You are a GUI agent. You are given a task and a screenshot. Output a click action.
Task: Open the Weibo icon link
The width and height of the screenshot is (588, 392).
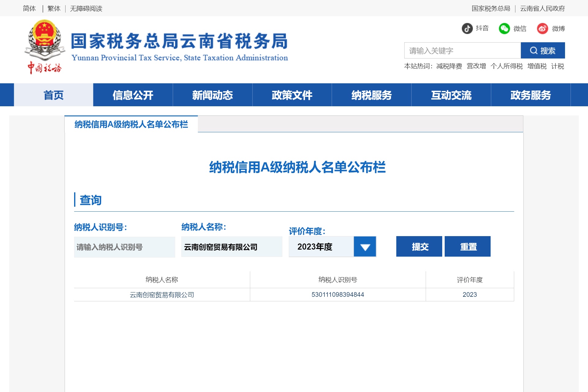pyautogui.click(x=542, y=28)
